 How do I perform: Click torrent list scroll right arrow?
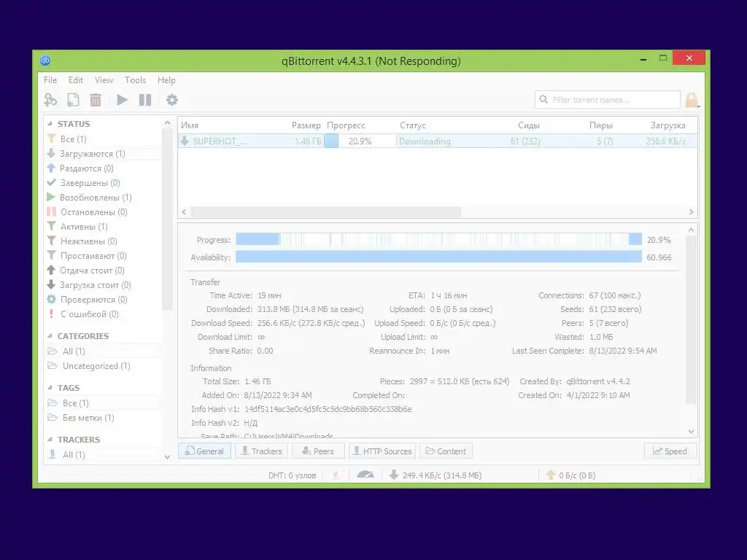(x=692, y=212)
